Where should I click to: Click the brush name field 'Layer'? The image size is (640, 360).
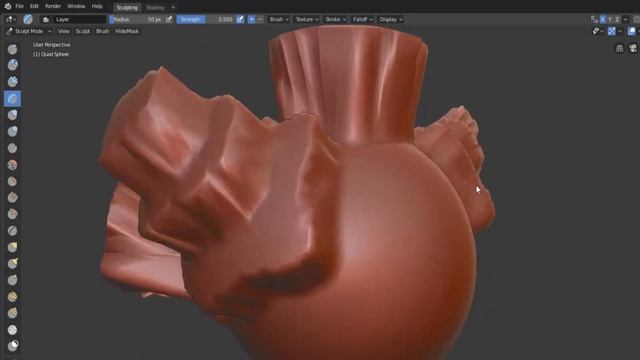pos(79,19)
